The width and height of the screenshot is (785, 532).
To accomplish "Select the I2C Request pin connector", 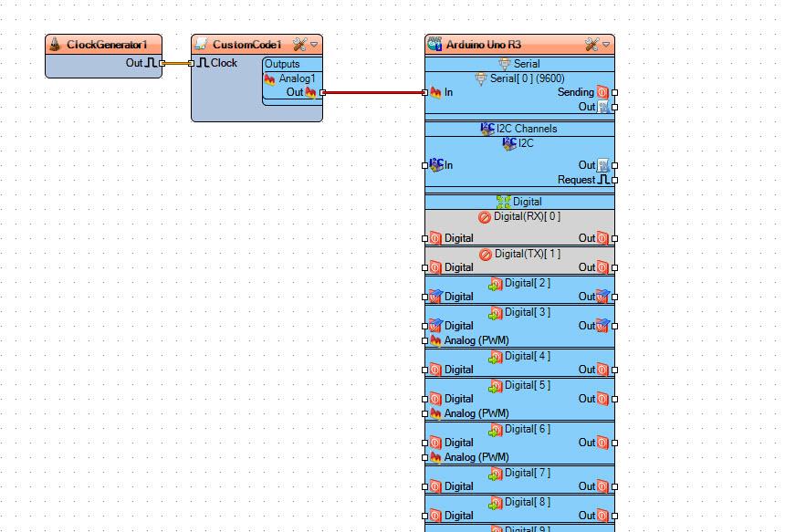I will pos(615,180).
